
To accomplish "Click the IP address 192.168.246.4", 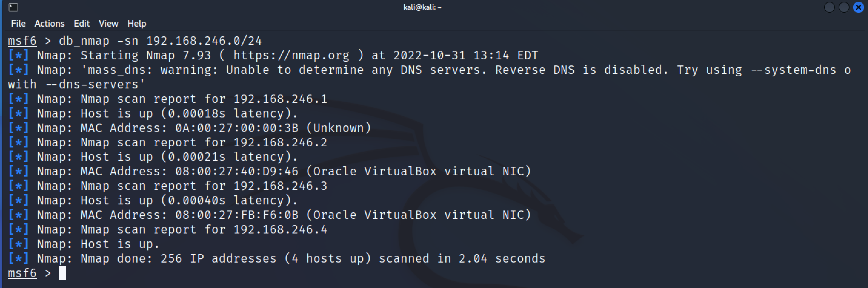I will pos(280,230).
